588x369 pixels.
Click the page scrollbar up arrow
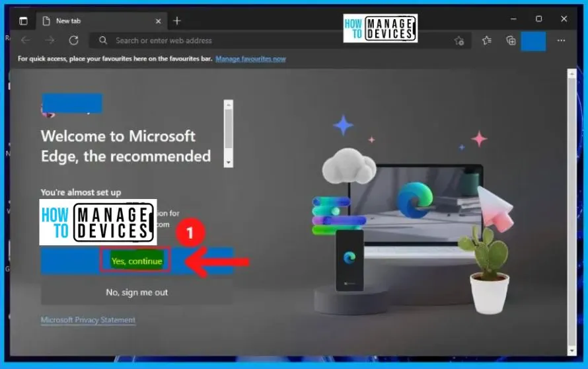pos(571,74)
